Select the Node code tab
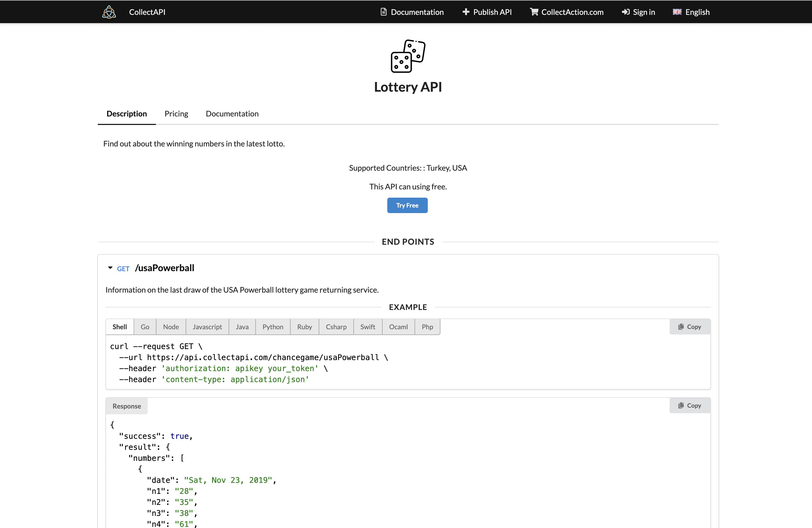 click(171, 326)
